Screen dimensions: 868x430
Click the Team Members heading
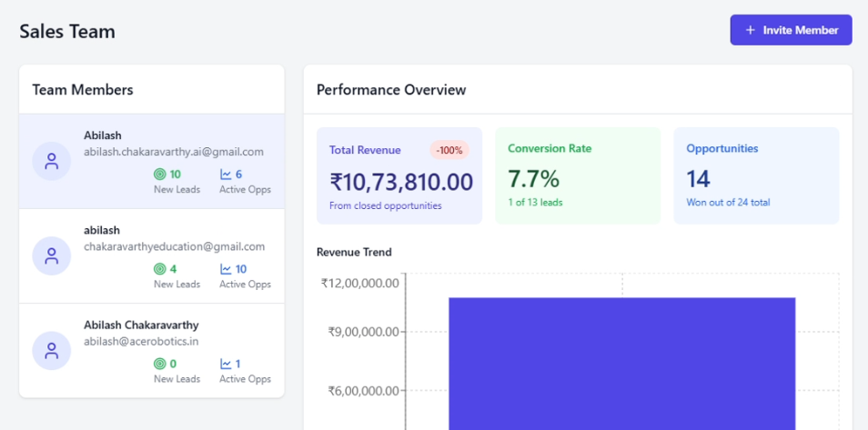point(83,90)
